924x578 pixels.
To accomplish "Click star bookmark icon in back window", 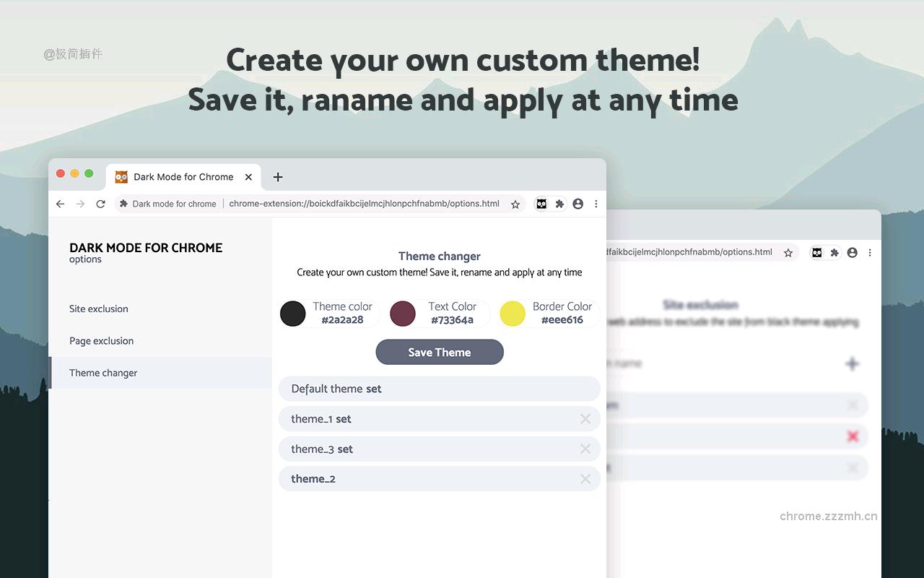I will 788,253.
